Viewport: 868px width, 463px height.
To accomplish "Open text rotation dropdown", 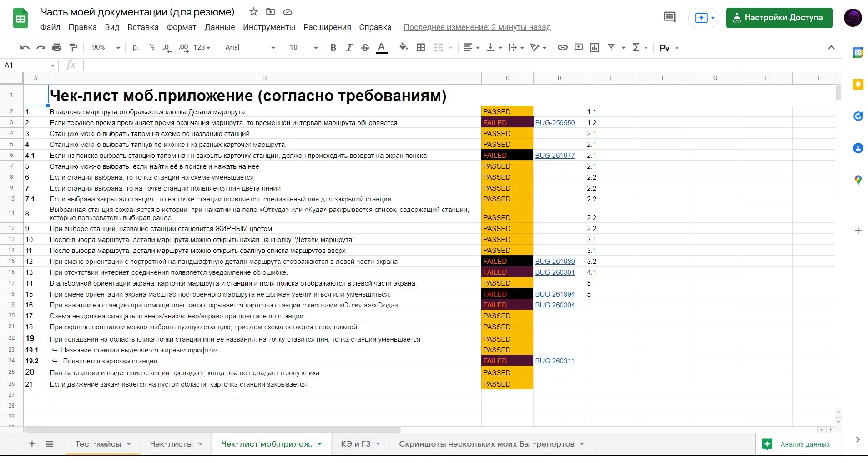I will tap(539, 48).
